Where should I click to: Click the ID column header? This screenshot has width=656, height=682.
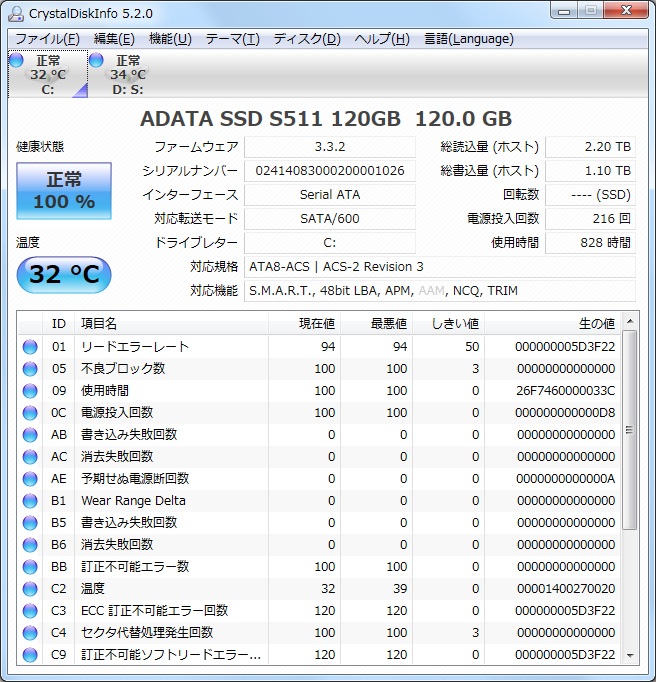[59, 324]
